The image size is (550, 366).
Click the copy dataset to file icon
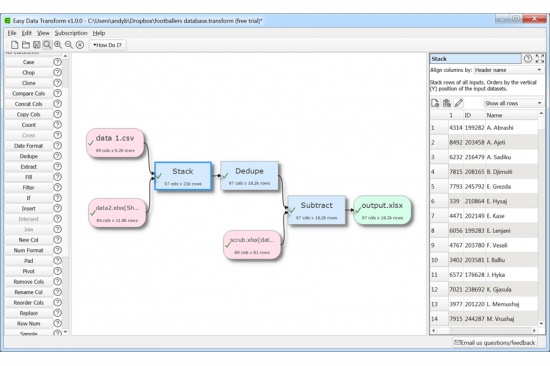435,103
